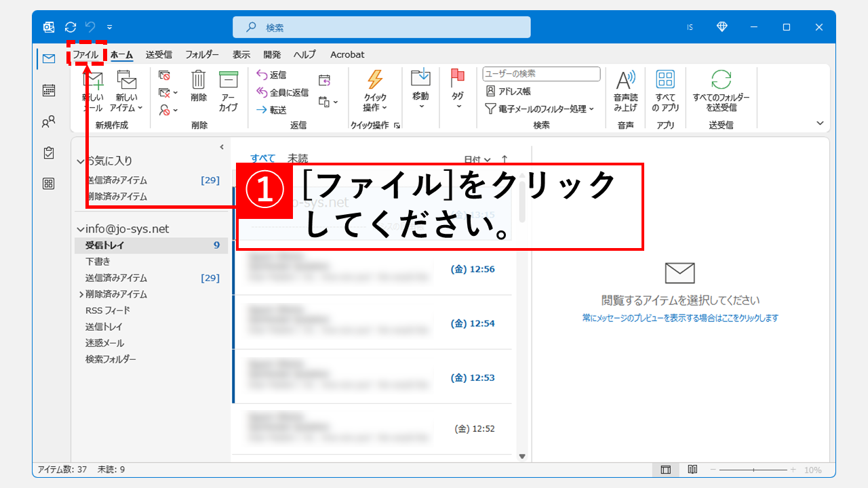Viewport: 868px width, 488px height.
Task: Click すべてのフォルダーを送受信 icon
Action: [722, 91]
